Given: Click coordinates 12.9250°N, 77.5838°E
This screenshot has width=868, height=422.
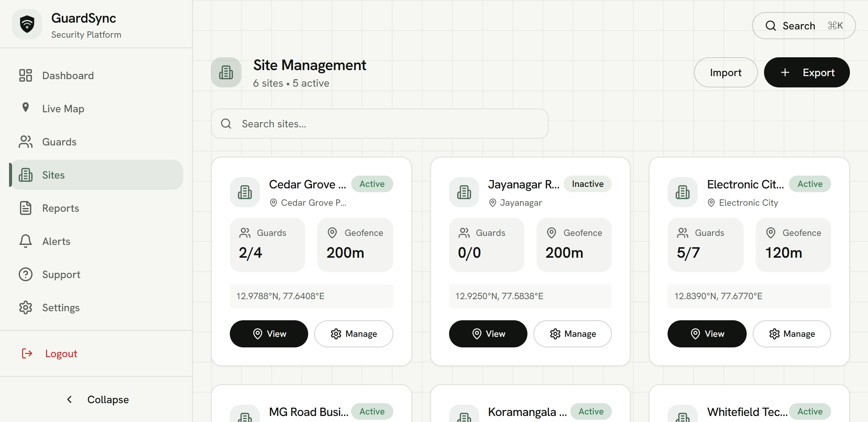Looking at the screenshot, I should tap(499, 296).
